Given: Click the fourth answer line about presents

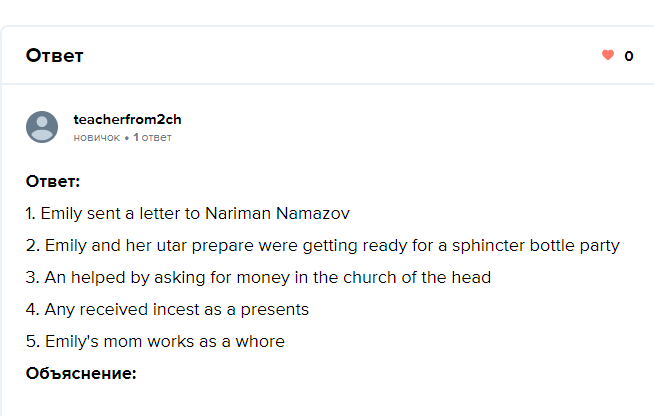Looking at the screenshot, I should (x=167, y=310).
